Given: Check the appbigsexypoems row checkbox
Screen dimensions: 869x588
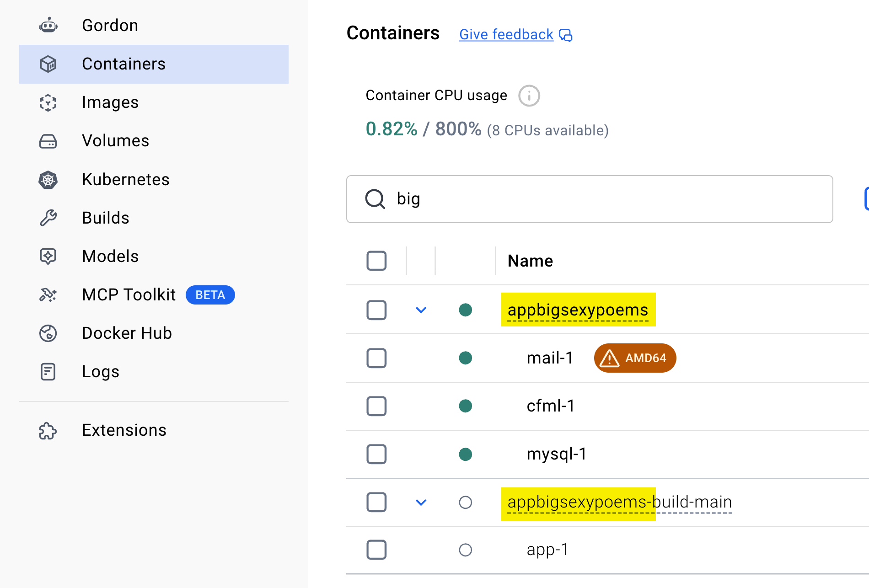Looking at the screenshot, I should point(376,310).
